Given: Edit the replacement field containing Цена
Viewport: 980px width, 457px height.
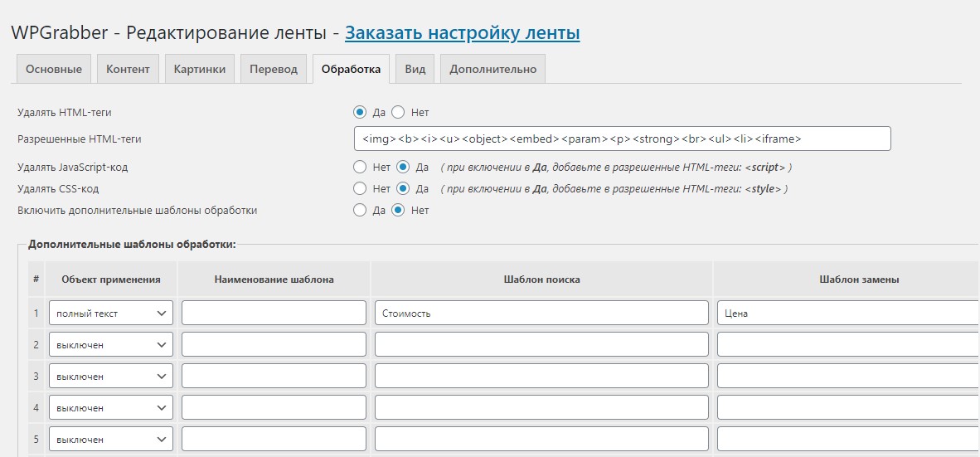Looking at the screenshot, I should (x=849, y=314).
